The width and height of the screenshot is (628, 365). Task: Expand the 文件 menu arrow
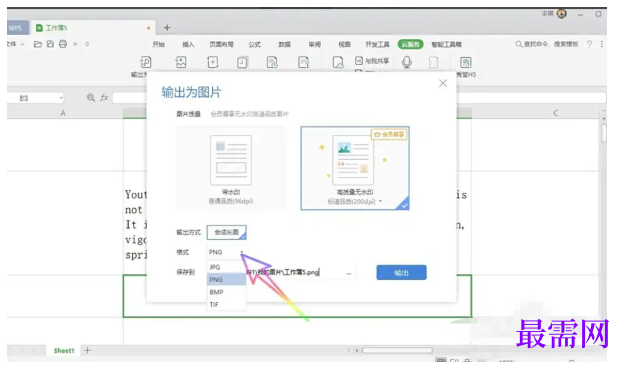click(x=22, y=44)
